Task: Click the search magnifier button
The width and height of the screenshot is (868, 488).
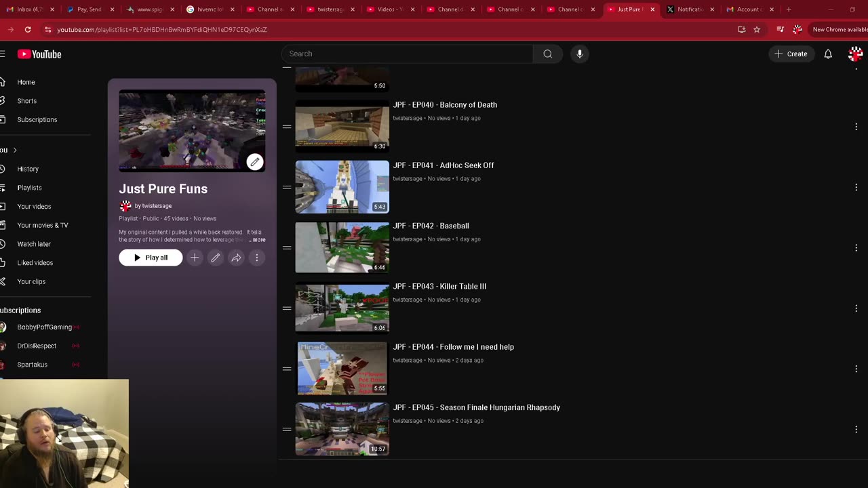Action: point(548,54)
